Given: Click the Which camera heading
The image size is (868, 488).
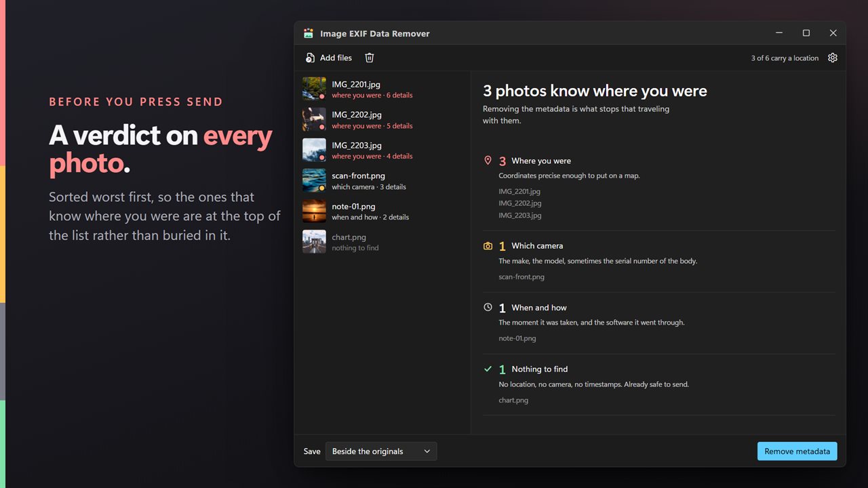Looking at the screenshot, I should pyautogui.click(x=537, y=246).
